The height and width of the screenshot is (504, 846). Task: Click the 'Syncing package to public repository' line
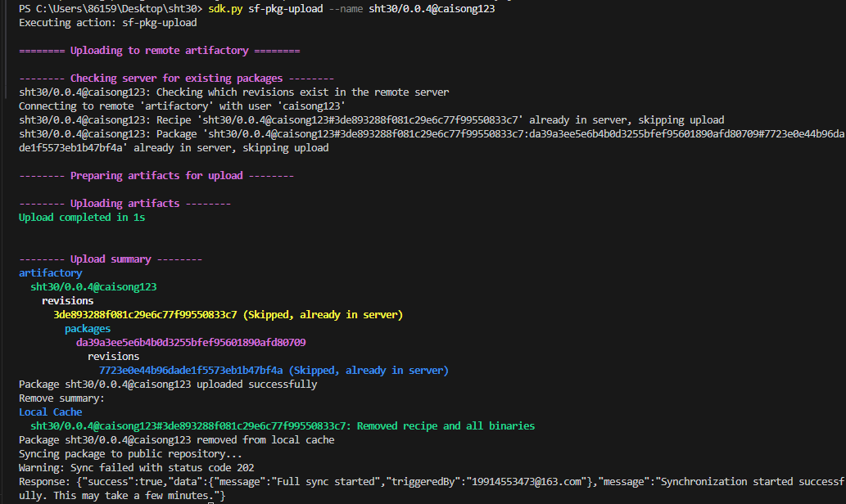130,453
